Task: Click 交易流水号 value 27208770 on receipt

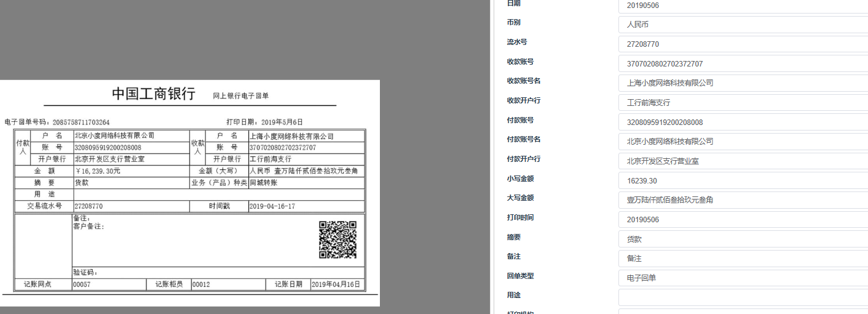Action: [89, 206]
